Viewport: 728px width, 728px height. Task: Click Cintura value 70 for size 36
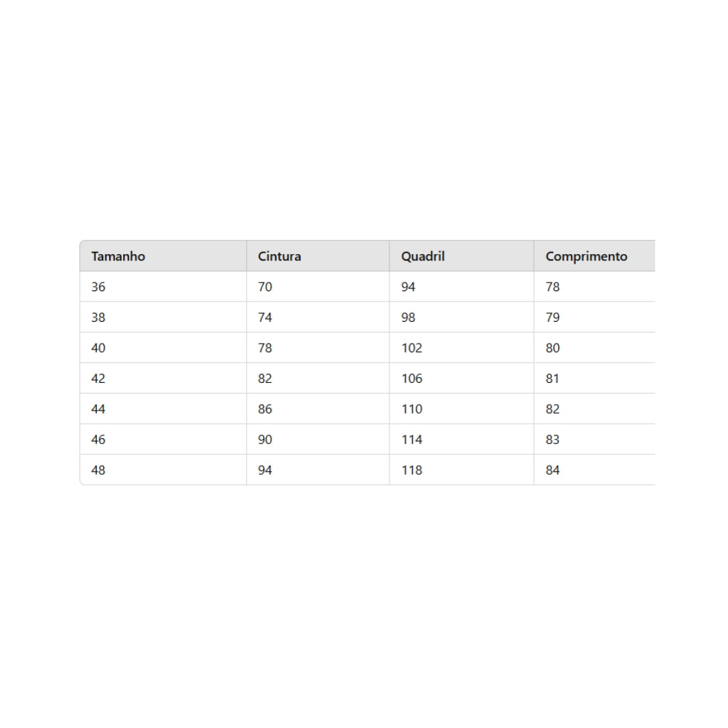coord(265,287)
